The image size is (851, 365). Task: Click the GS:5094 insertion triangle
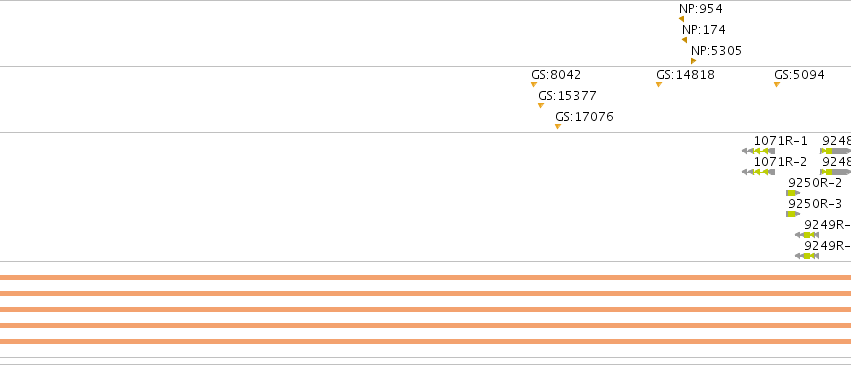click(777, 85)
